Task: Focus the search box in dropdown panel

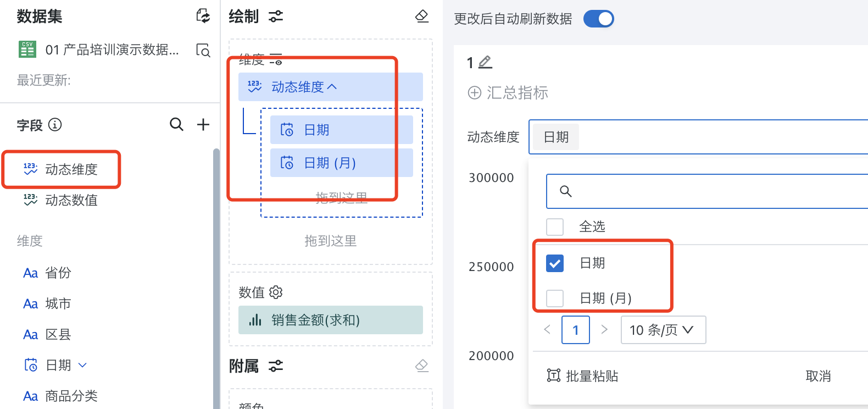Action: 707,191
